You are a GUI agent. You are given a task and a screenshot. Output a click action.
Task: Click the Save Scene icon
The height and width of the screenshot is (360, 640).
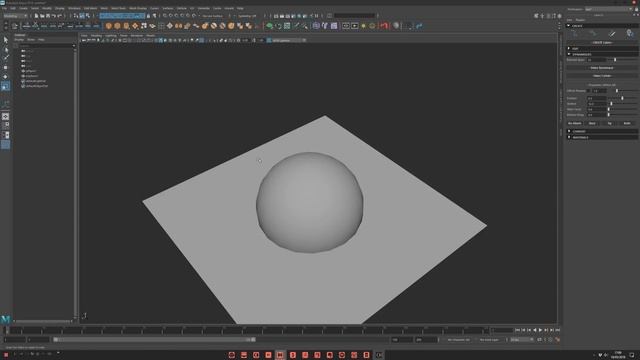[x=48, y=16]
